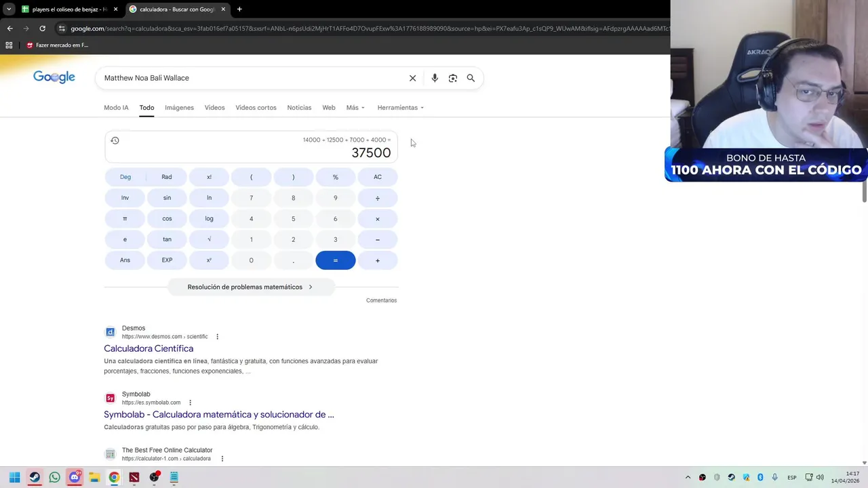Click the calculator equals button
This screenshot has height=488, width=868.
coord(335,260)
